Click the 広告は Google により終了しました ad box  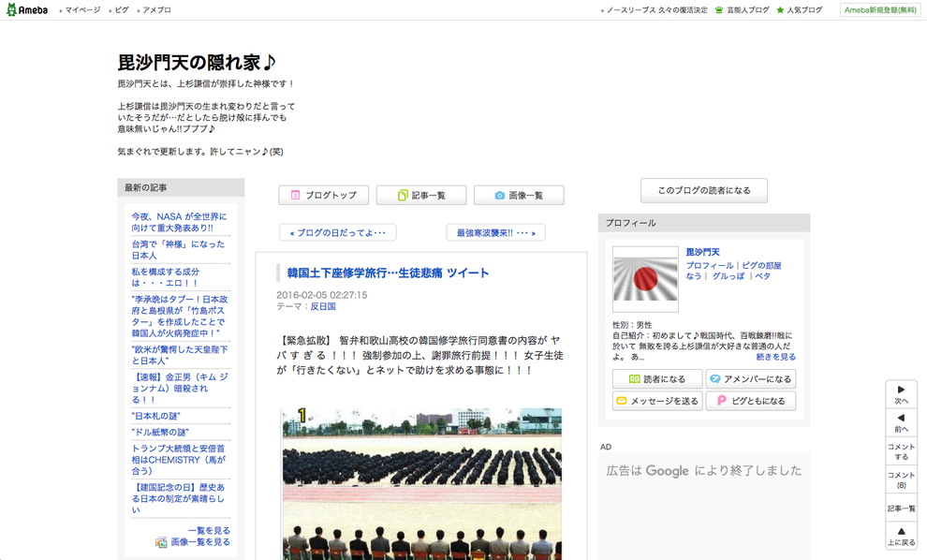704,507
